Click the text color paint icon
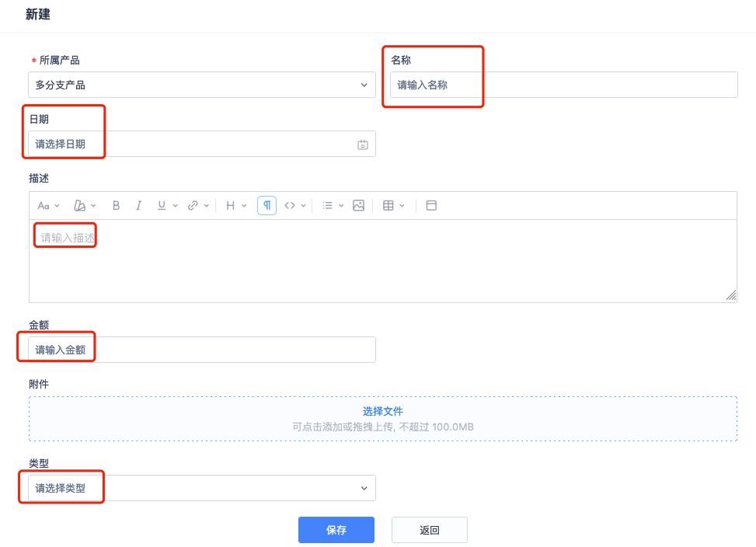 click(x=79, y=206)
